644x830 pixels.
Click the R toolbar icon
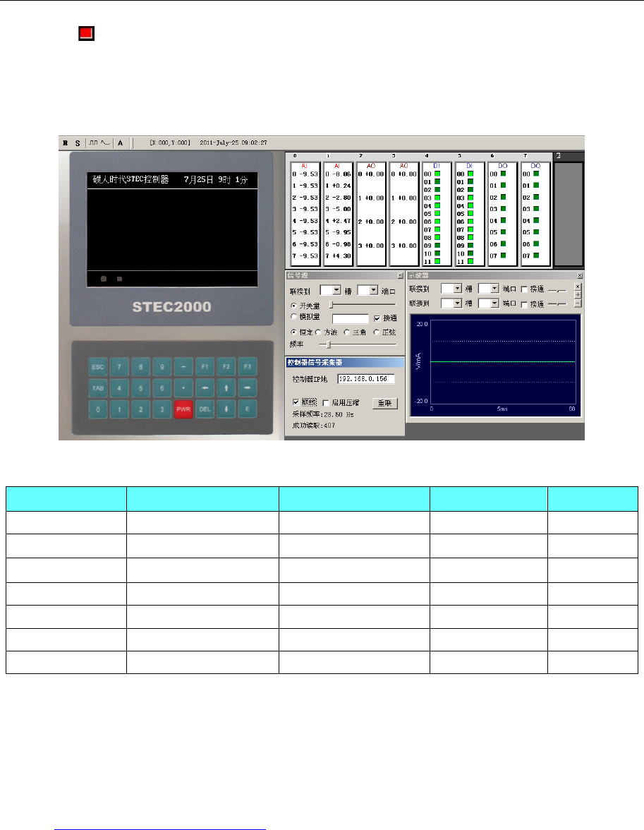(66, 143)
